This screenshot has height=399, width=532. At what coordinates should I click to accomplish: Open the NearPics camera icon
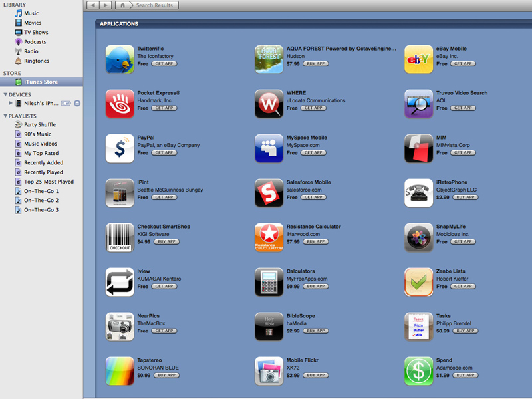click(x=120, y=327)
